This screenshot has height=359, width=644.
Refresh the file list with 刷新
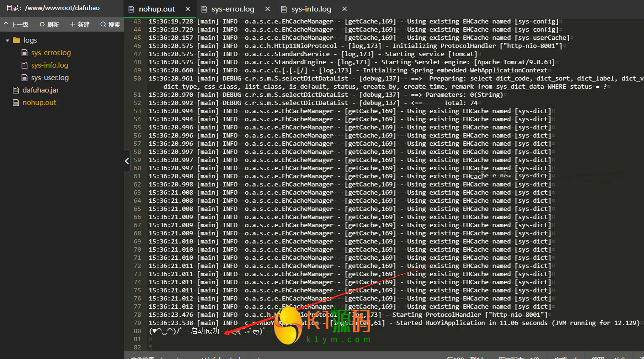49,24
